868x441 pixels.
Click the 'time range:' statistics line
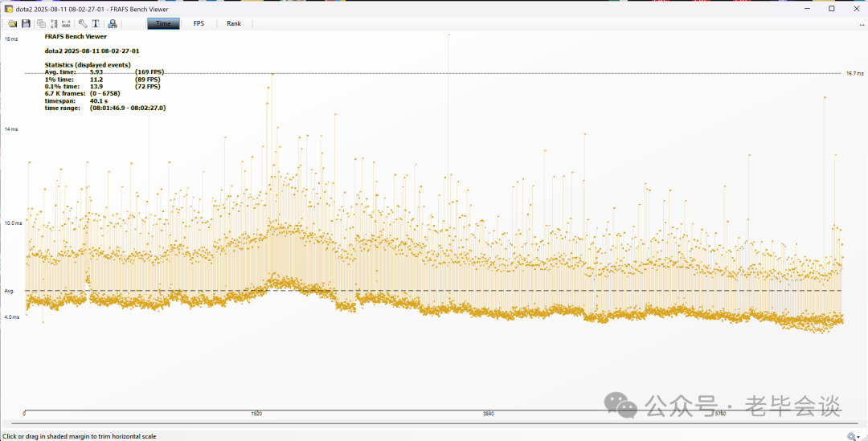click(105, 108)
